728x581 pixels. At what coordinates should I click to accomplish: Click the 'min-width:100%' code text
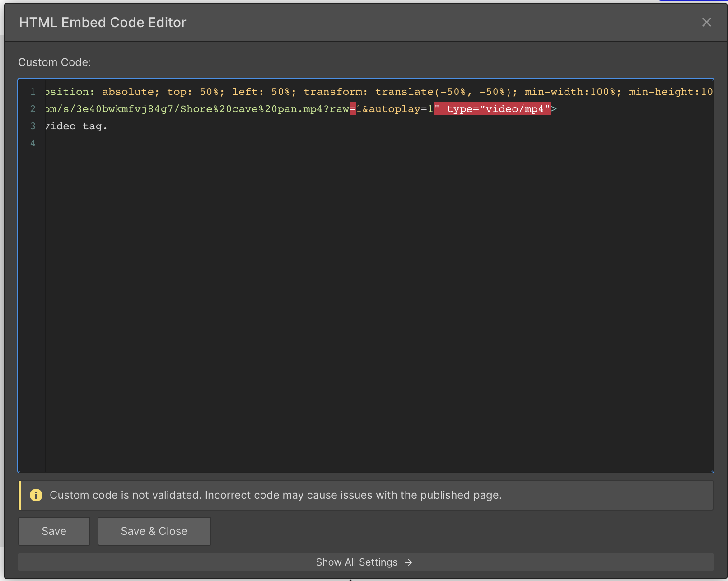point(570,92)
